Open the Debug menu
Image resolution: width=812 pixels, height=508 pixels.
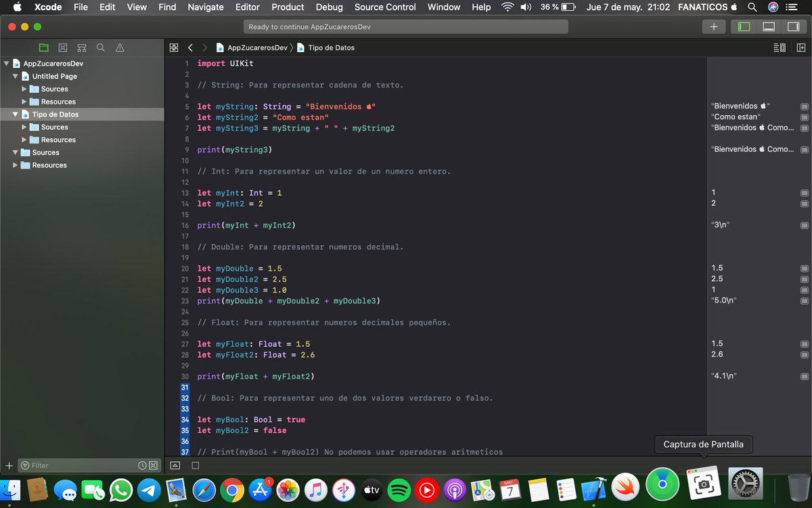(x=330, y=7)
